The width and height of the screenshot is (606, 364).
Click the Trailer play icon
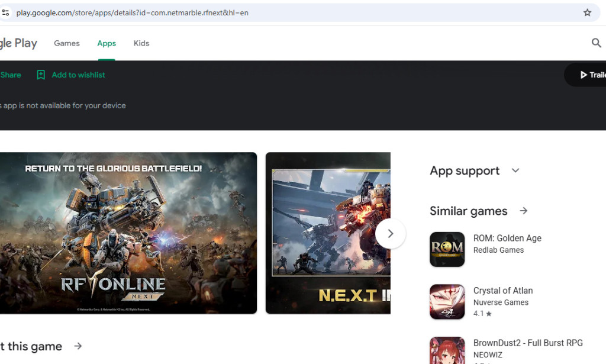(584, 75)
